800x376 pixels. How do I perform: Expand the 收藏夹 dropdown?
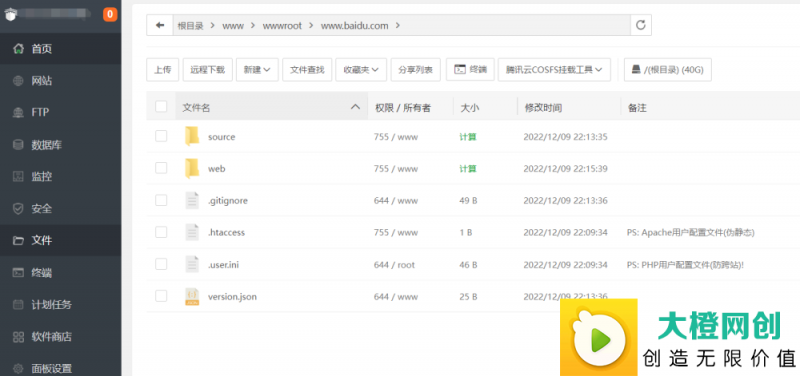(361, 69)
